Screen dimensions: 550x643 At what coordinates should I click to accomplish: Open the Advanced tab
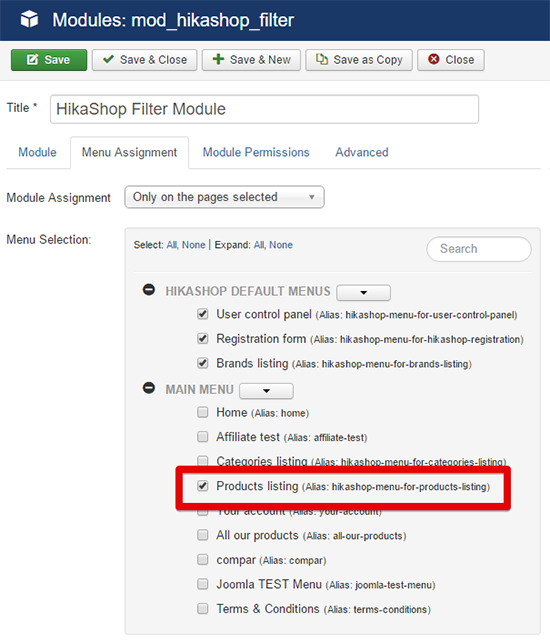point(362,152)
